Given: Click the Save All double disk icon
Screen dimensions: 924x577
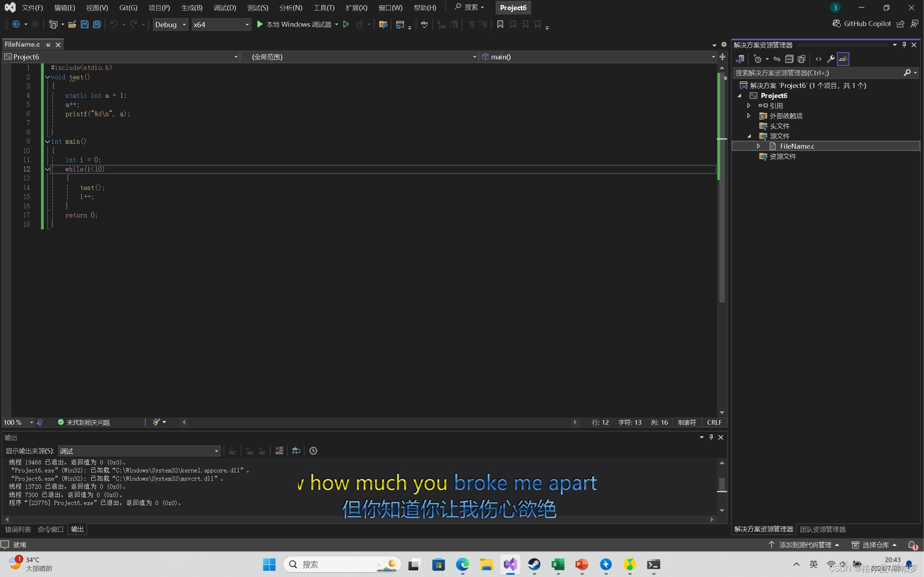Looking at the screenshot, I should pos(96,24).
